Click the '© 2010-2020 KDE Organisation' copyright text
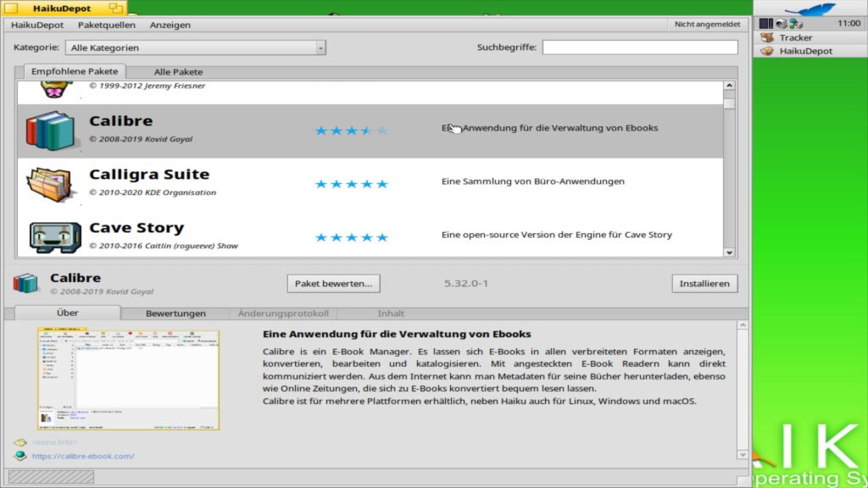 click(x=153, y=192)
